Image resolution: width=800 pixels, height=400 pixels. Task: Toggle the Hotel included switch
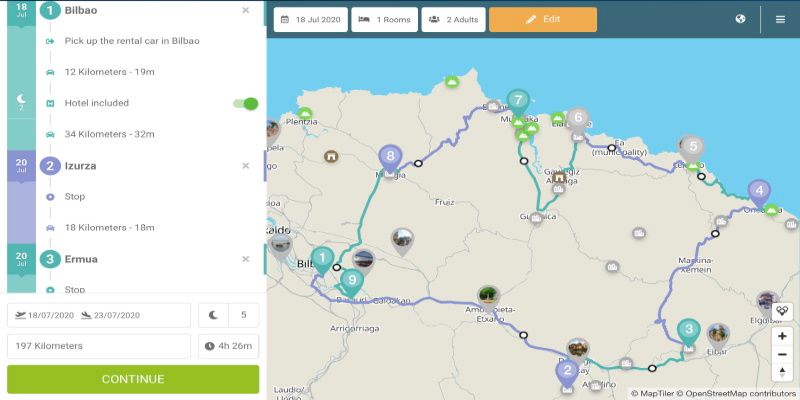pyautogui.click(x=246, y=104)
